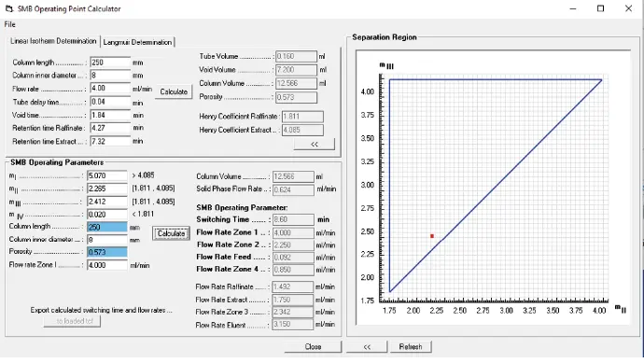
Task: Click the '< 1.811' constraint text
Action: coord(143,214)
